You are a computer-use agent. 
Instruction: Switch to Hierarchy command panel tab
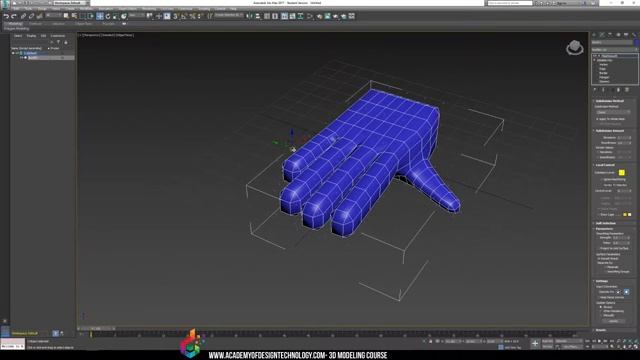[610, 35]
